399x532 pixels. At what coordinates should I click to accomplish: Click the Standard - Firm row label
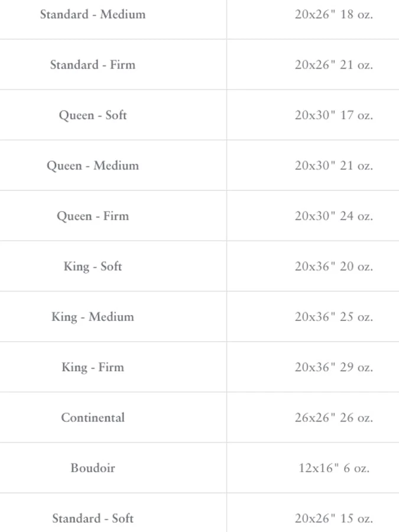pyautogui.click(x=93, y=64)
